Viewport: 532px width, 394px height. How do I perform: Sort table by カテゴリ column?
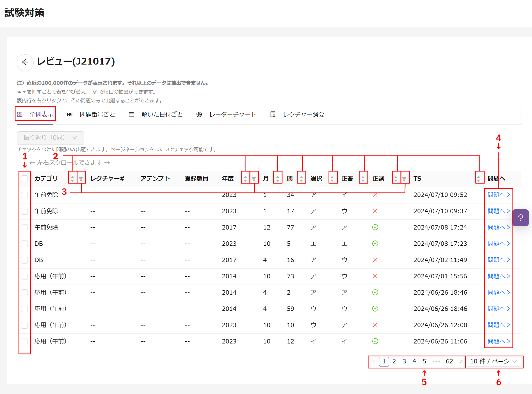[x=72, y=178]
